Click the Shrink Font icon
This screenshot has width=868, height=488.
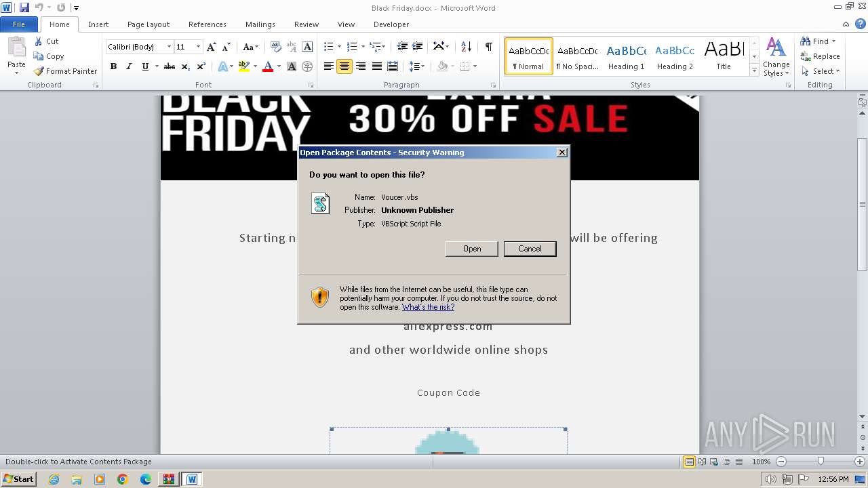227,47
